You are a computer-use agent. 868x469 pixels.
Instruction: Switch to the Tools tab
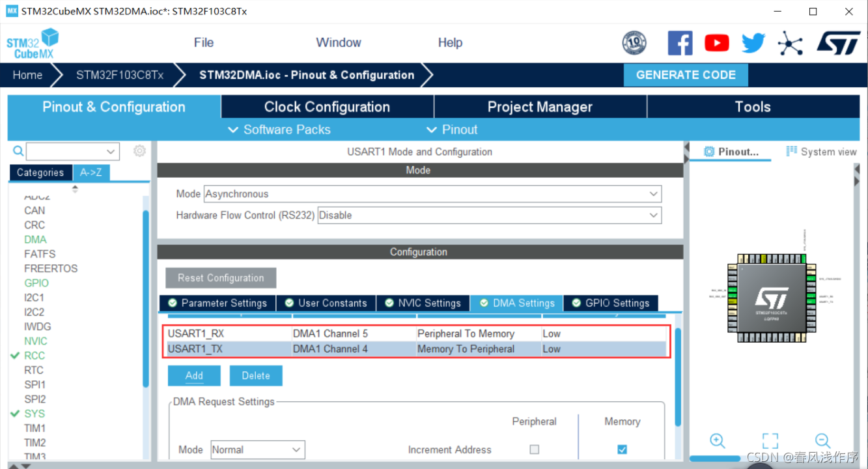(x=753, y=107)
